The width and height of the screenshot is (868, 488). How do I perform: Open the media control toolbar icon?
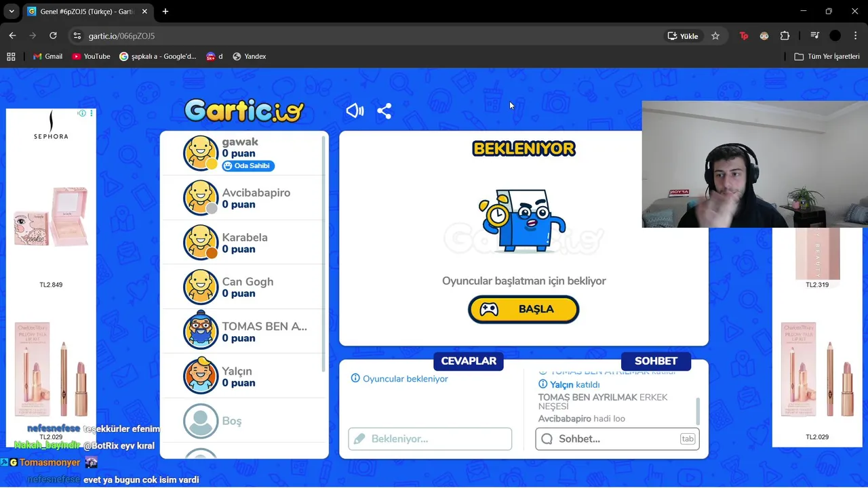814,36
